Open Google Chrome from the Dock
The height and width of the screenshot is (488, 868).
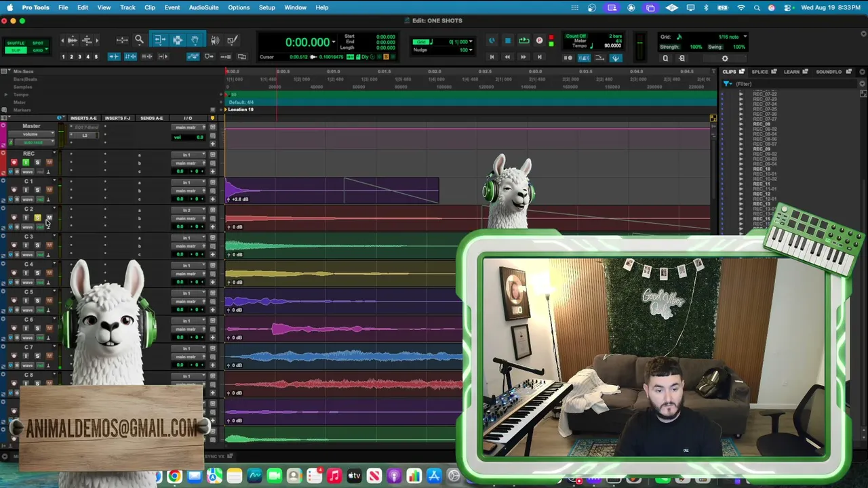pyautogui.click(x=175, y=476)
